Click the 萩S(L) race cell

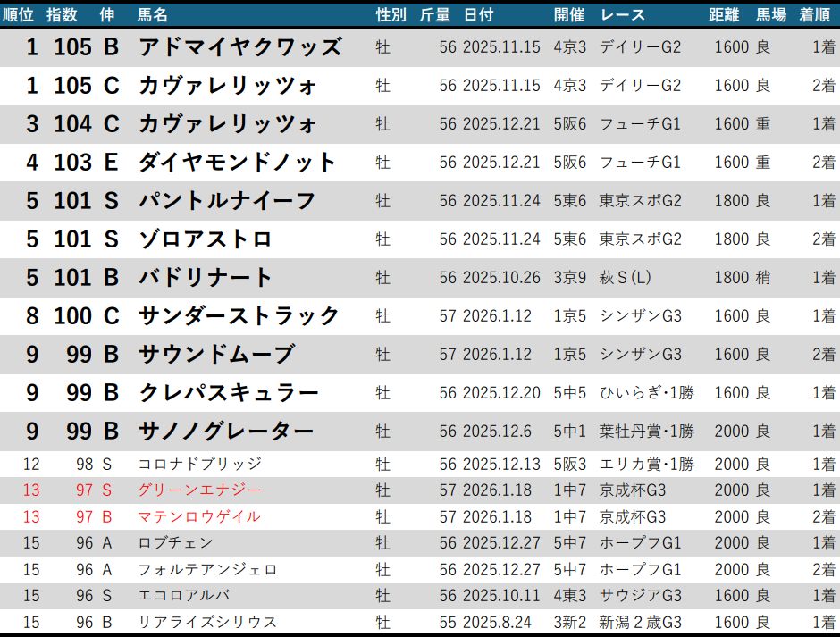625,278
